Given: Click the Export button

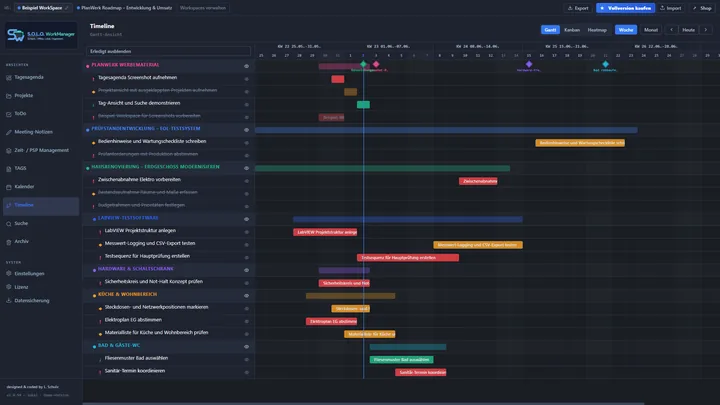Looking at the screenshot, I should pos(578,8).
